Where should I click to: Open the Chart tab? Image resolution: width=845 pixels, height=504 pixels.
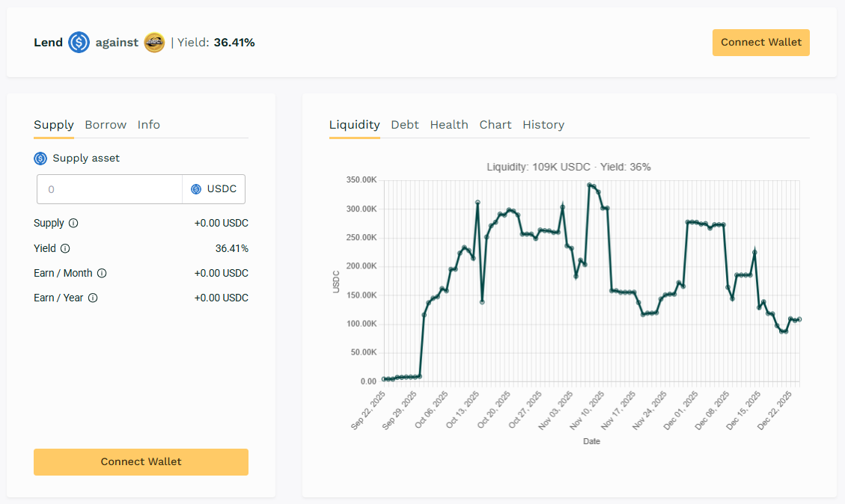click(495, 125)
